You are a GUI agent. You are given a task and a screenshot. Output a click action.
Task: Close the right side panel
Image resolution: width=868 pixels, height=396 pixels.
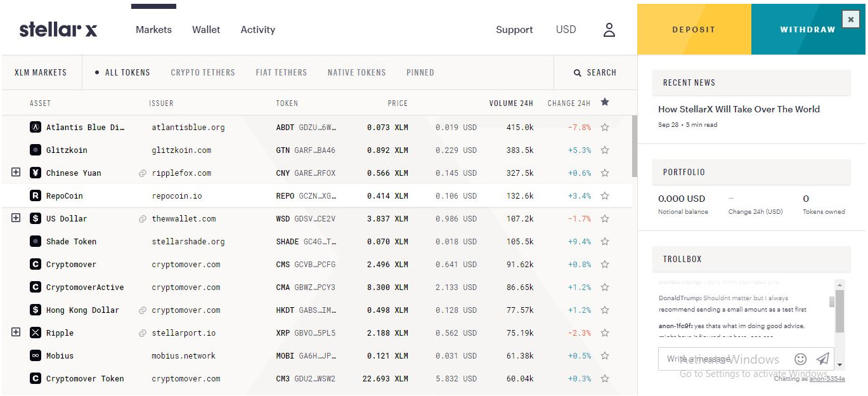pyautogui.click(x=851, y=20)
